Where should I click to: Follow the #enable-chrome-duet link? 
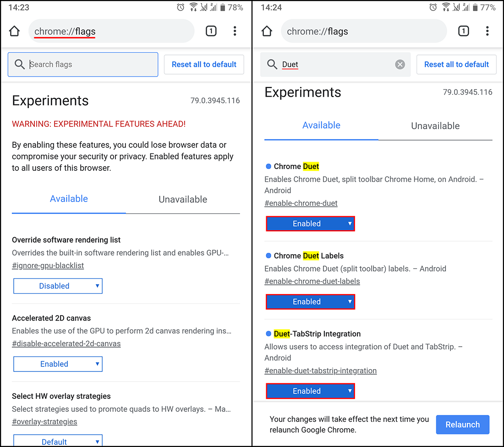pyautogui.click(x=301, y=203)
